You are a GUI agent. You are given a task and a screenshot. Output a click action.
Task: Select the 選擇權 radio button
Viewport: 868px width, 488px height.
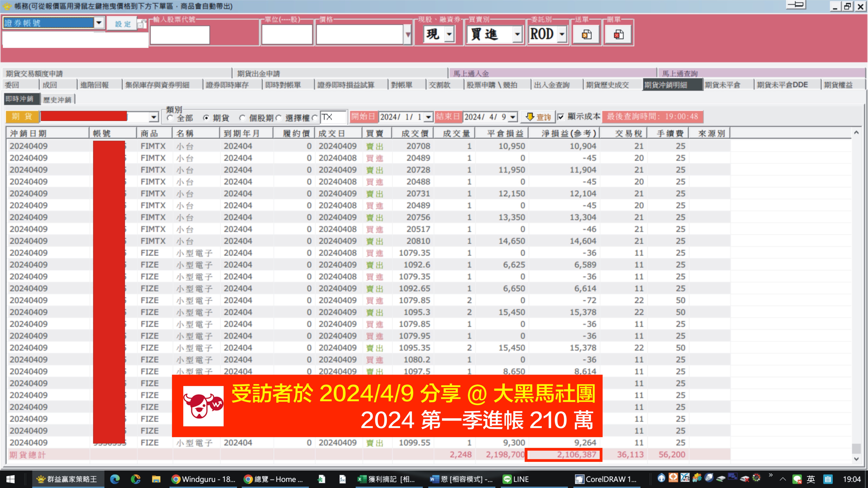279,118
